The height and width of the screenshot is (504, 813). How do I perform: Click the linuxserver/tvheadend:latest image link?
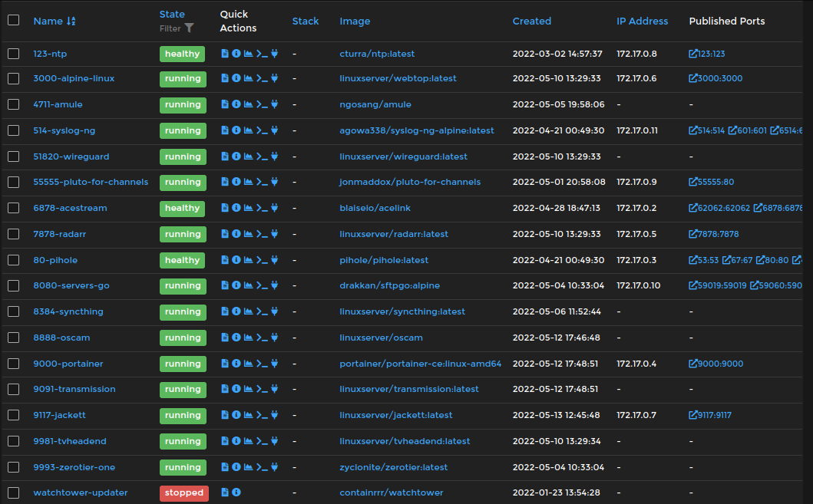click(x=405, y=441)
